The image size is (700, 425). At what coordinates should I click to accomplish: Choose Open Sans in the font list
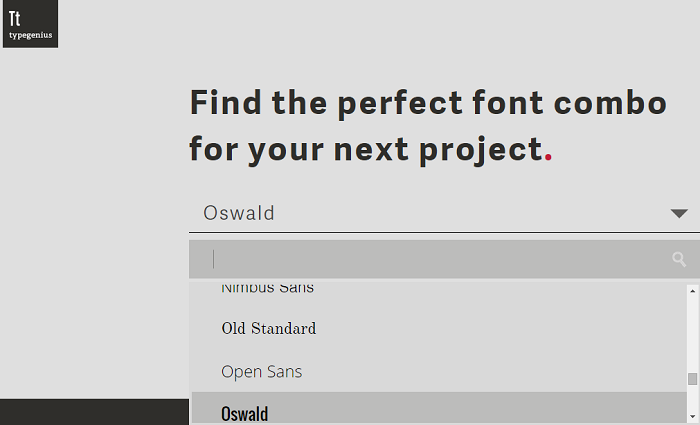(439, 371)
